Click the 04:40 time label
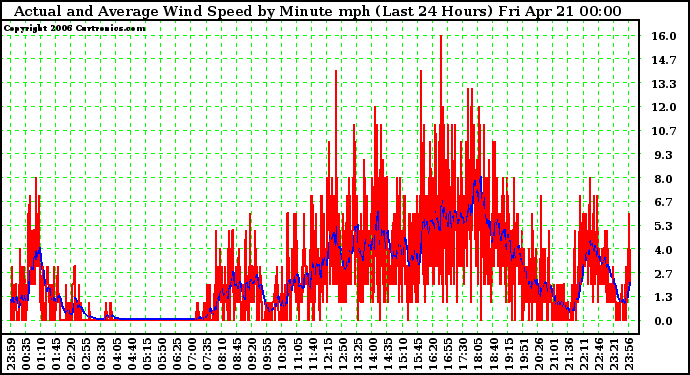Screen dimensions: 690x375 click(x=132, y=354)
